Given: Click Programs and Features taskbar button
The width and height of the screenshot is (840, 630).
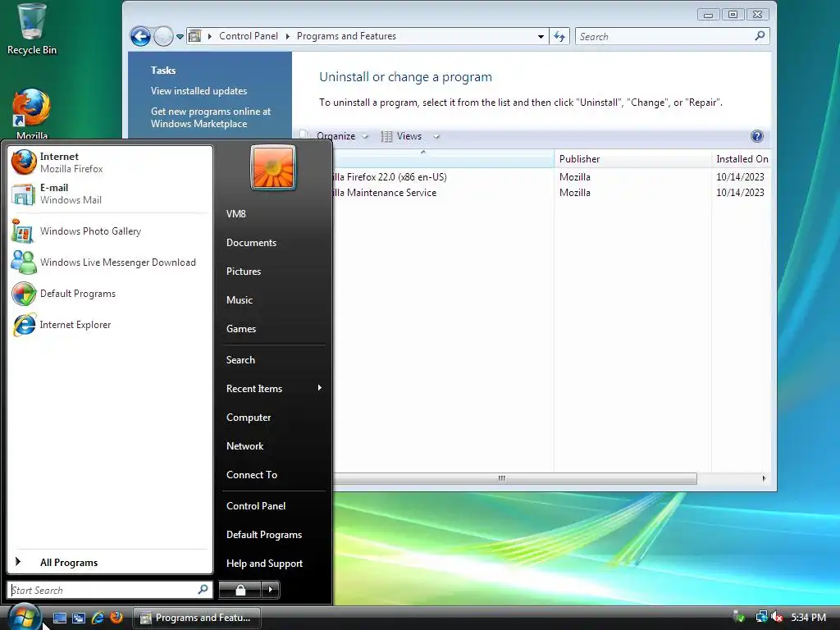Looking at the screenshot, I should click(197, 618).
